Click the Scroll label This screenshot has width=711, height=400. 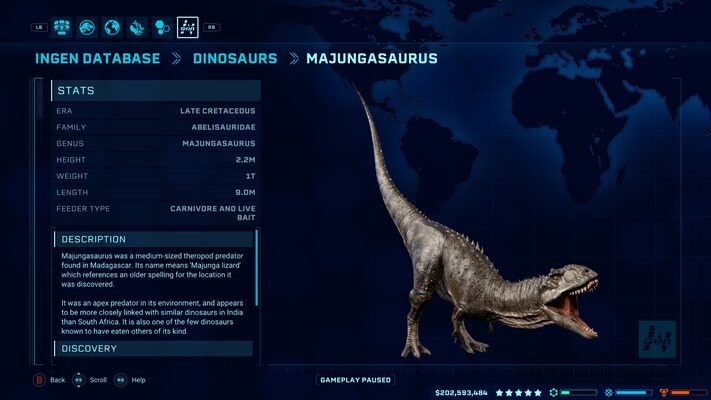(98, 380)
